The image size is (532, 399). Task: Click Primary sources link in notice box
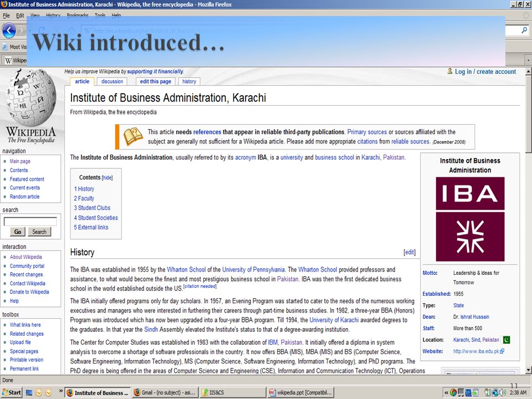coord(367,132)
